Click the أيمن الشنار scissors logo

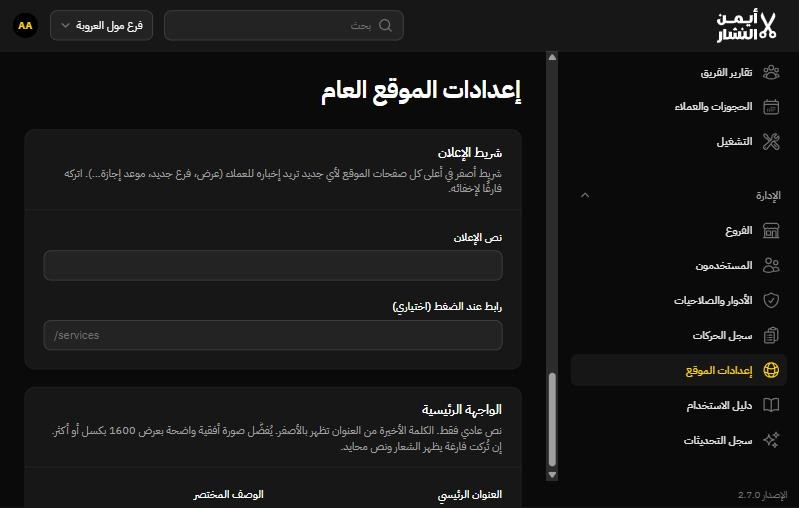click(x=746, y=26)
